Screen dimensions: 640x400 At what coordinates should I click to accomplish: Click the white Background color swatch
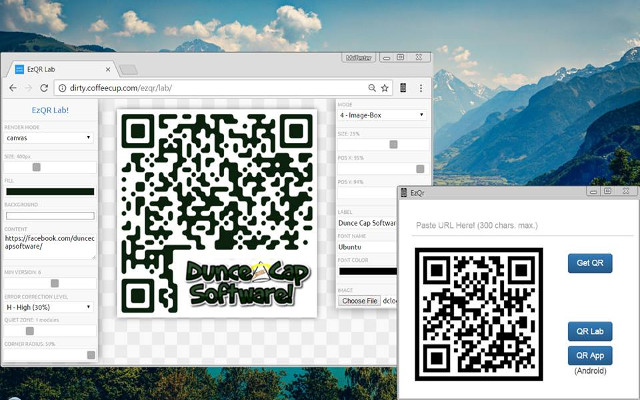click(50, 216)
